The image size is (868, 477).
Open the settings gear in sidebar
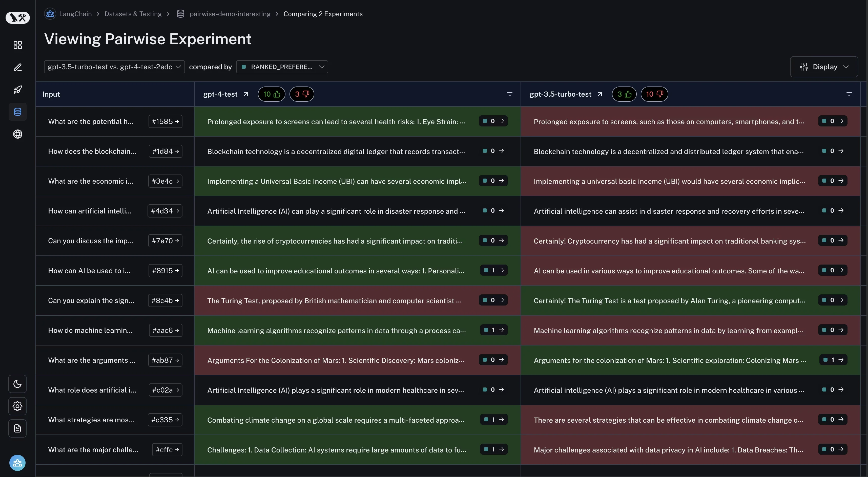click(x=17, y=406)
